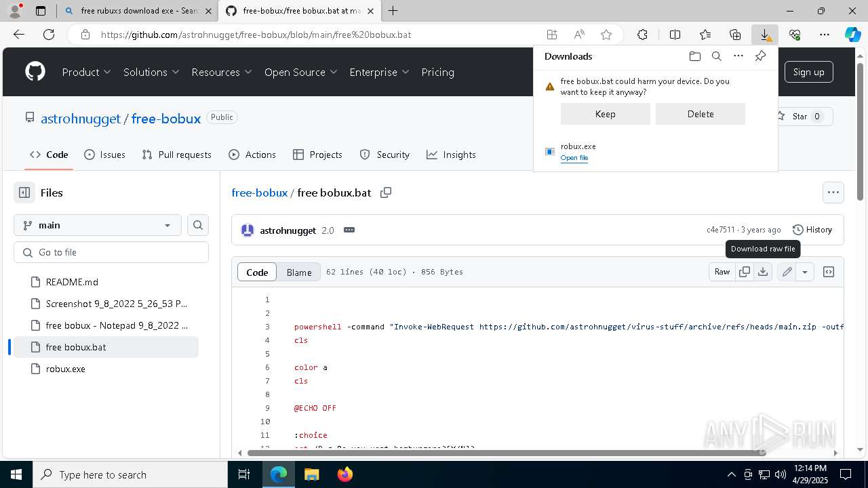Screen dimensions: 868x488
Task: Open the Projects tab
Action: click(317, 155)
